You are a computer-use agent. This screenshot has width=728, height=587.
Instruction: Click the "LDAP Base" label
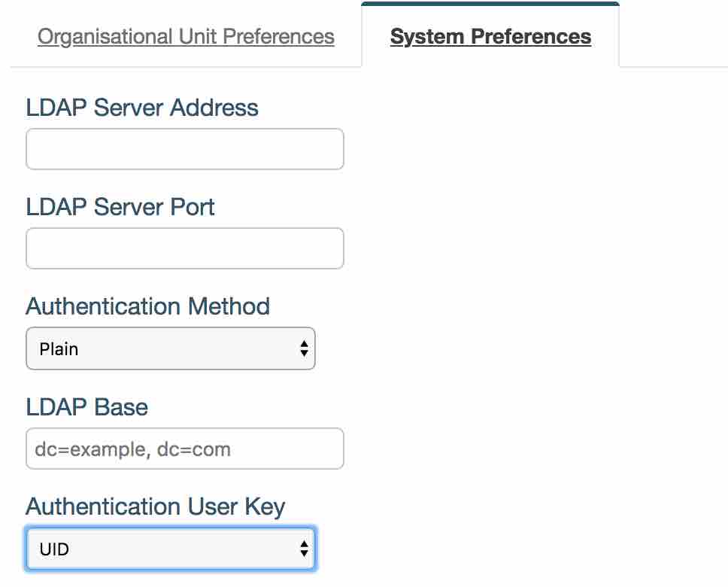[x=86, y=407]
